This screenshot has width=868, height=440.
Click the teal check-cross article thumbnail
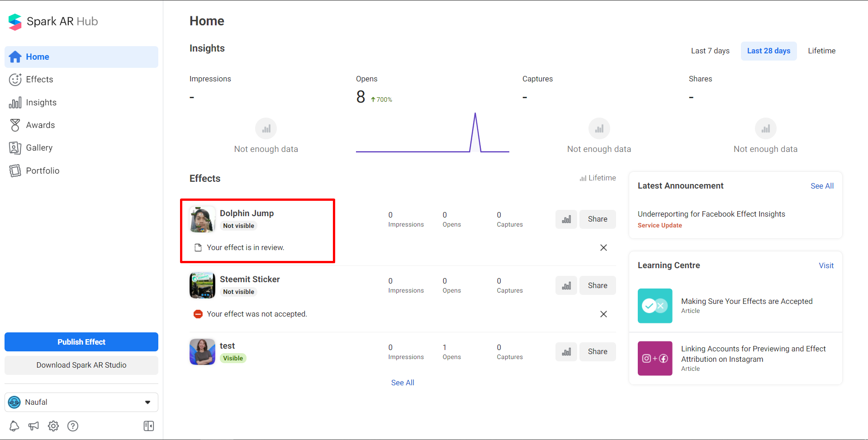click(655, 306)
